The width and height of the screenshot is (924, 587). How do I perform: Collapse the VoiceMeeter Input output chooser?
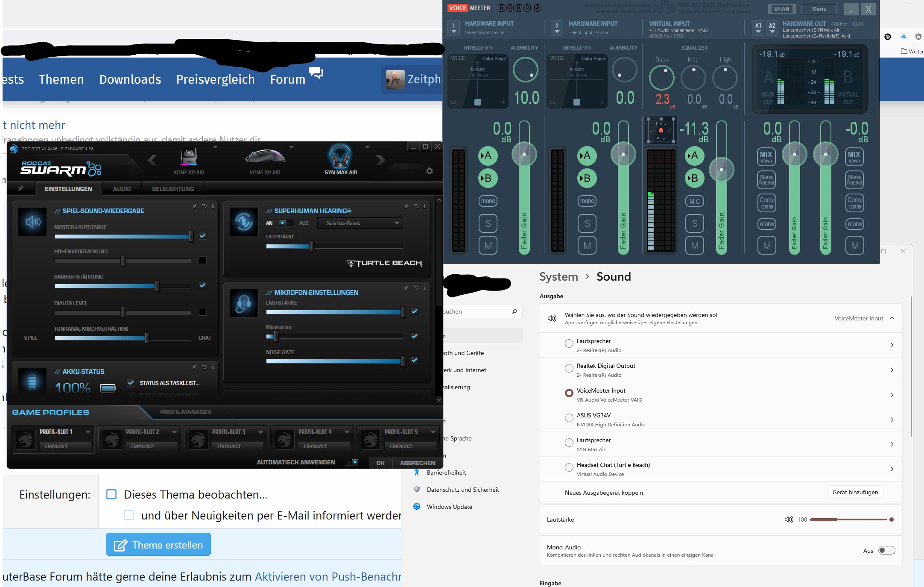coord(892,318)
